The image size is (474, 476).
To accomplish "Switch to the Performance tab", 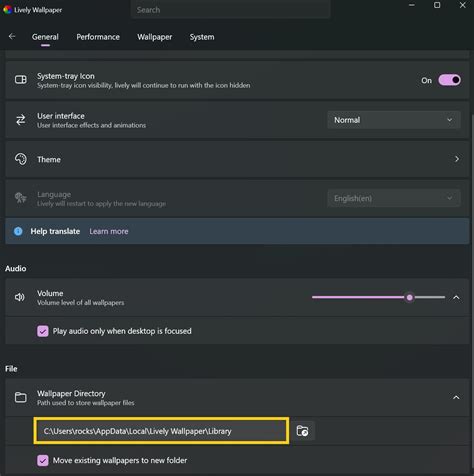I will pyautogui.click(x=98, y=37).
